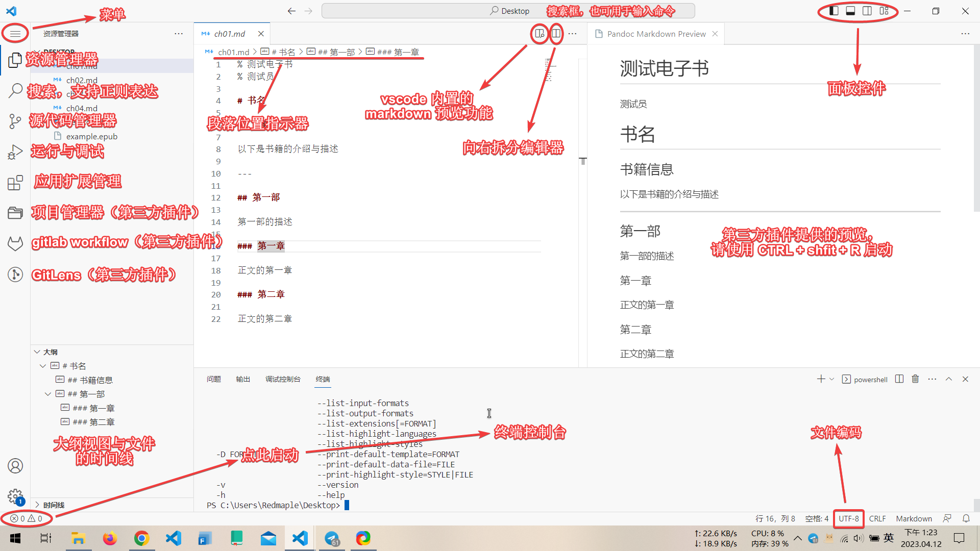Change language mode Markdown
Viewport: 980px width, 551px height.
coord(914,518)
